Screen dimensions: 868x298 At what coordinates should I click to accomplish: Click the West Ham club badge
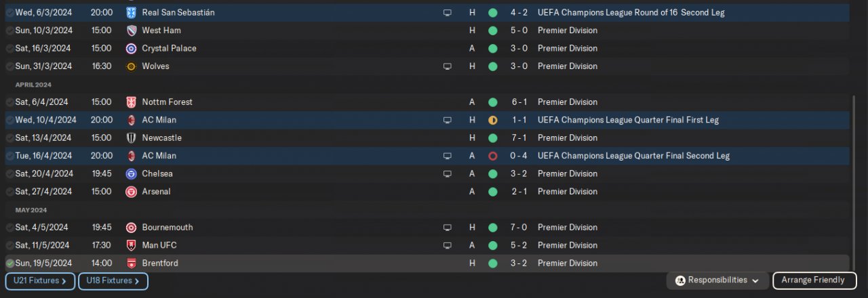click(x=132, y=30)
